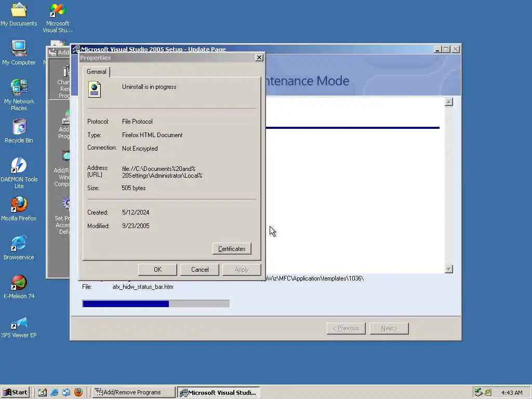532x399 pixels.
Task: Click Show Desktop quick launch icon
Action: coord(43,392)
